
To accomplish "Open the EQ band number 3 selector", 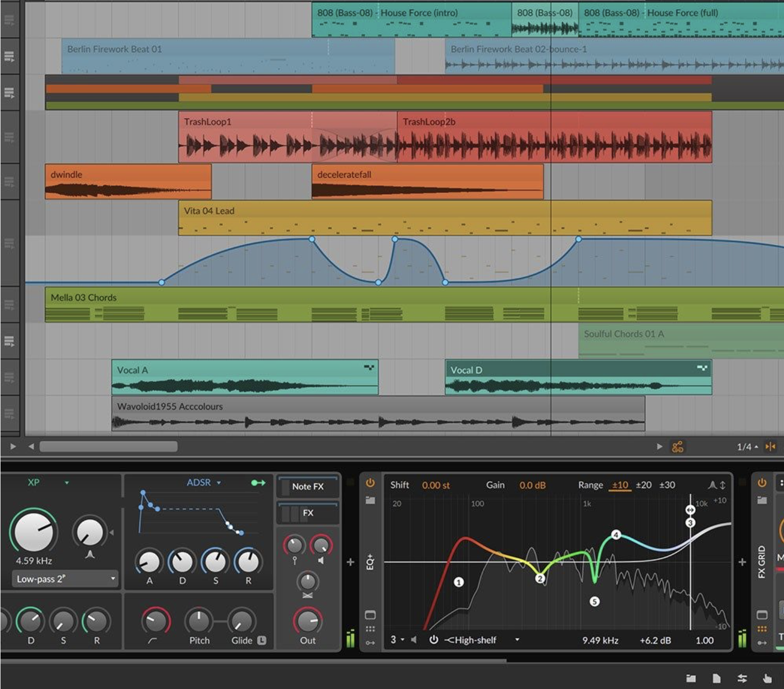I will point(397,640).
